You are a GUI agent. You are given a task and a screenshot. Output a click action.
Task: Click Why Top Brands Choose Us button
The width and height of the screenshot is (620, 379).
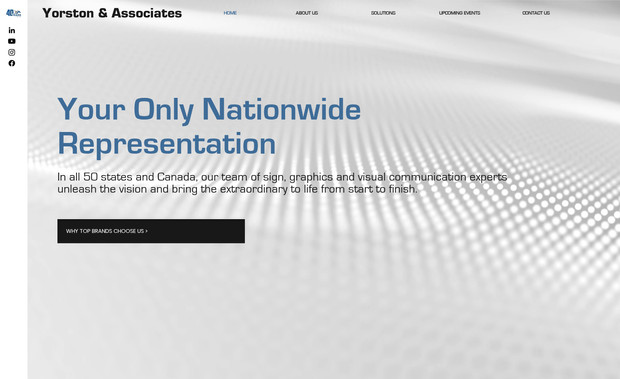pyautogui.click(x=151, y=231)
